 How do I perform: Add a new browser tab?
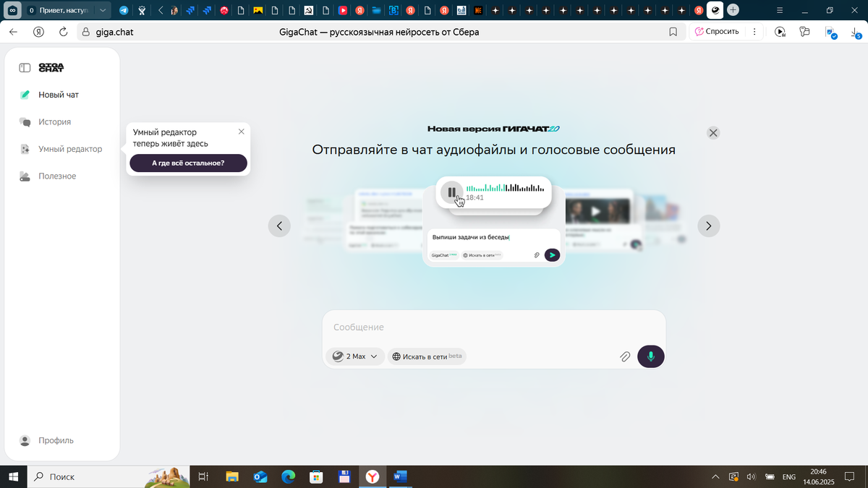(x=733, y=10)
